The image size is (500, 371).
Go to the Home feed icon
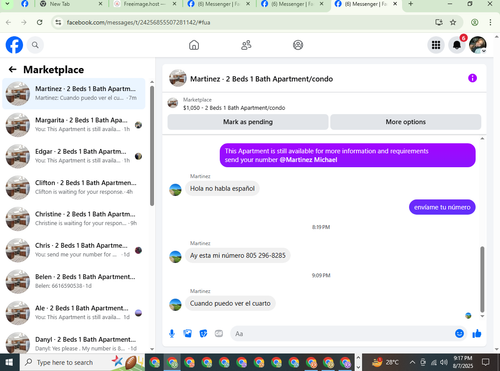[194, 45]
